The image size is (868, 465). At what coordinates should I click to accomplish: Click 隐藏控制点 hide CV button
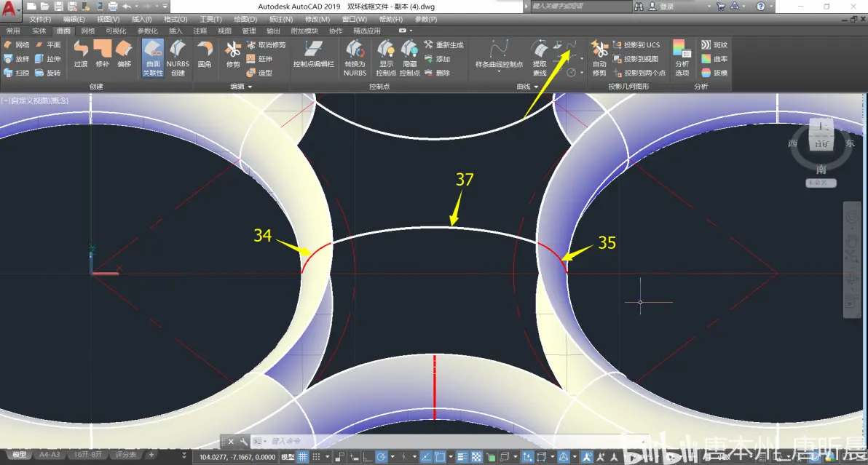point(410,57)
